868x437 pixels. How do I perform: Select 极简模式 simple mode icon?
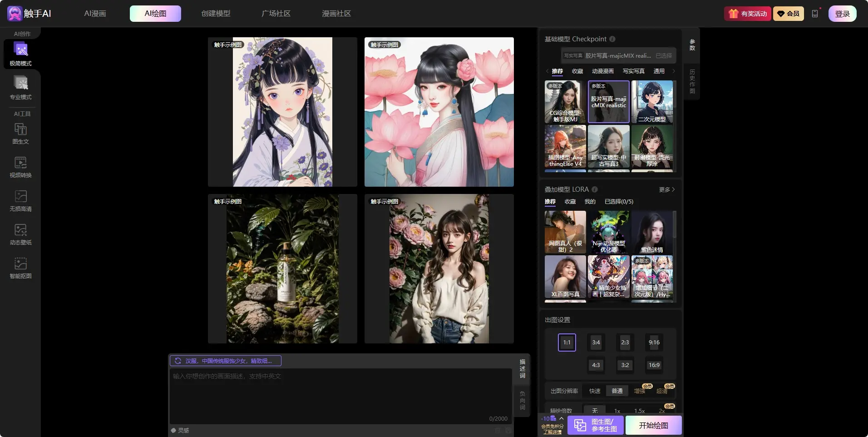pos(21,50)
